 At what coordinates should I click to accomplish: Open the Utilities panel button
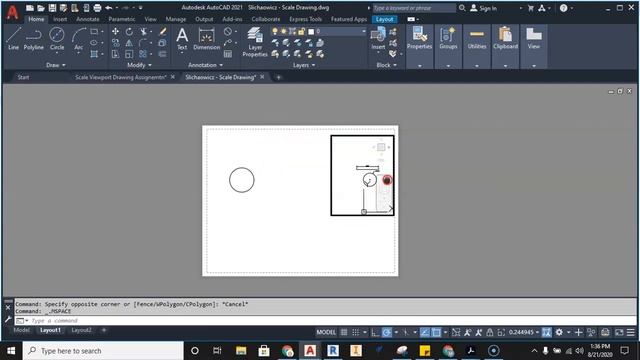pos(477,39)
